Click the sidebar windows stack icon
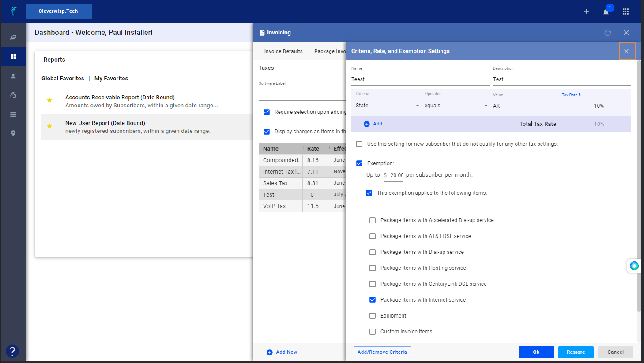Screen dimensions: 644x363 [13, 38]
